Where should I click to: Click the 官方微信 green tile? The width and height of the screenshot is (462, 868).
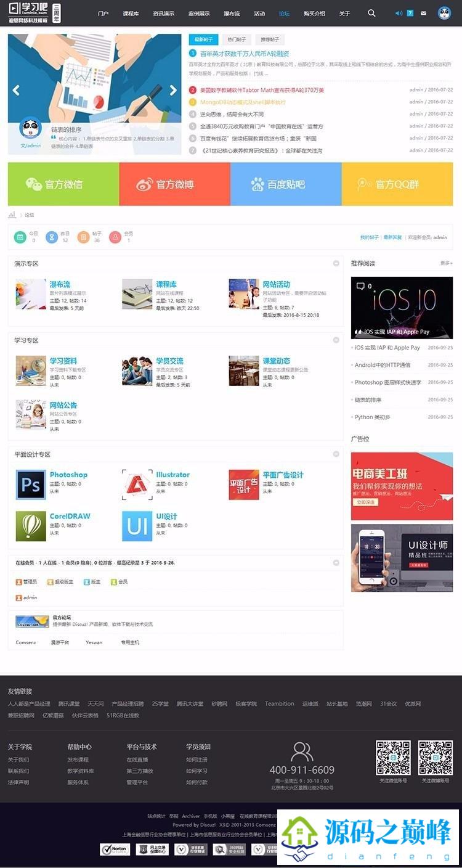click(63, 184)
